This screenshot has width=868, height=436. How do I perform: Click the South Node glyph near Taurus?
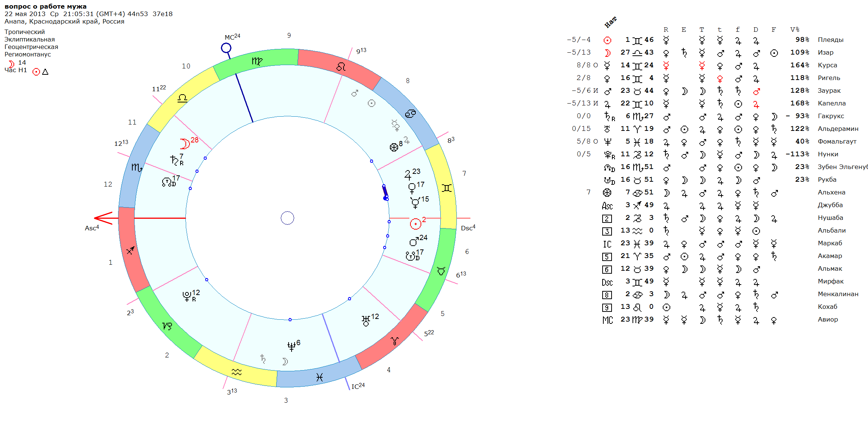coord(410,256)
